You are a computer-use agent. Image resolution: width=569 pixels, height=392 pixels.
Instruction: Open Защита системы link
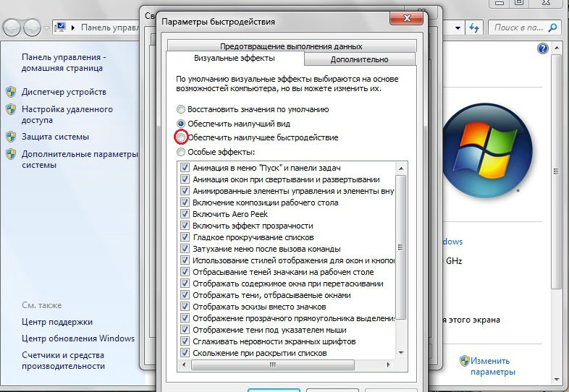tap(55, 137)
